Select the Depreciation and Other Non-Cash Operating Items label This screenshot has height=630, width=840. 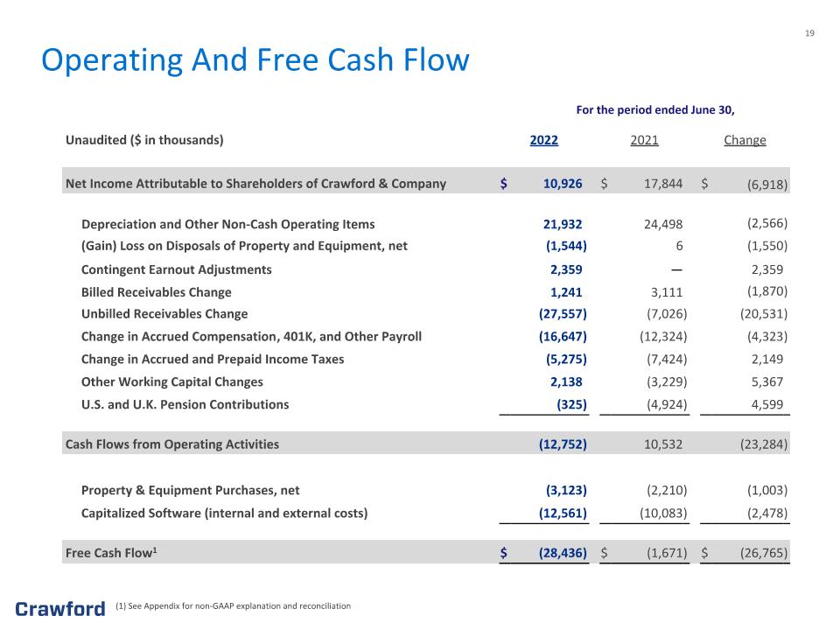(x=228, y=225)
